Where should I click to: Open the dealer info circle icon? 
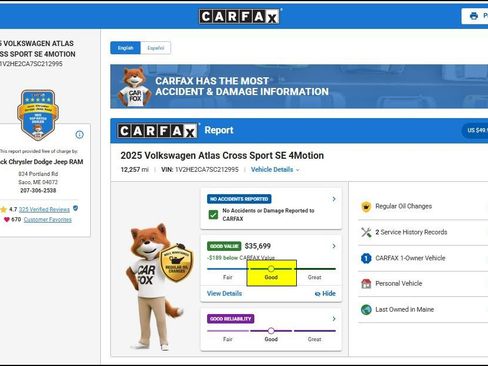79,135
